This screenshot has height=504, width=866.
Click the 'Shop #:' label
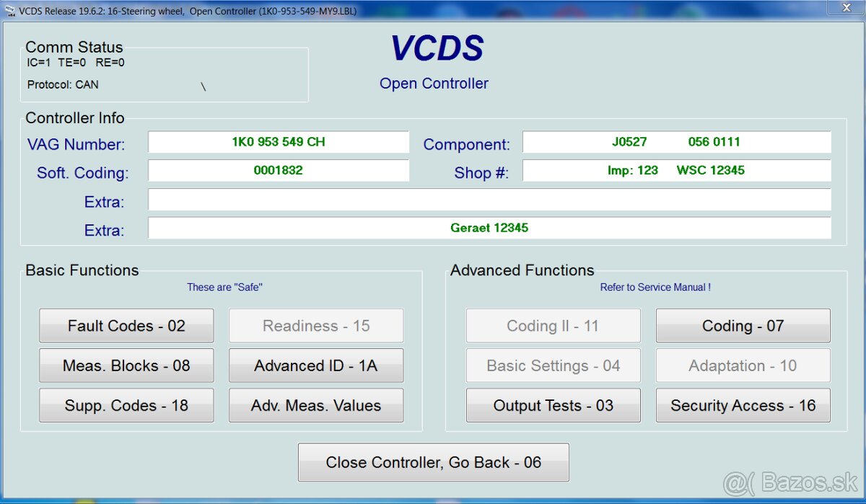[481, 173]
